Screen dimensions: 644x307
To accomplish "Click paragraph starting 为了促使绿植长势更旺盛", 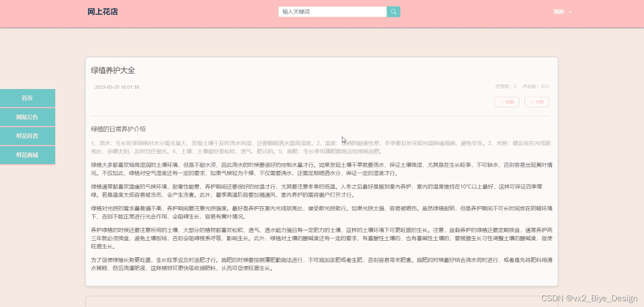I will tap(322, 264).
